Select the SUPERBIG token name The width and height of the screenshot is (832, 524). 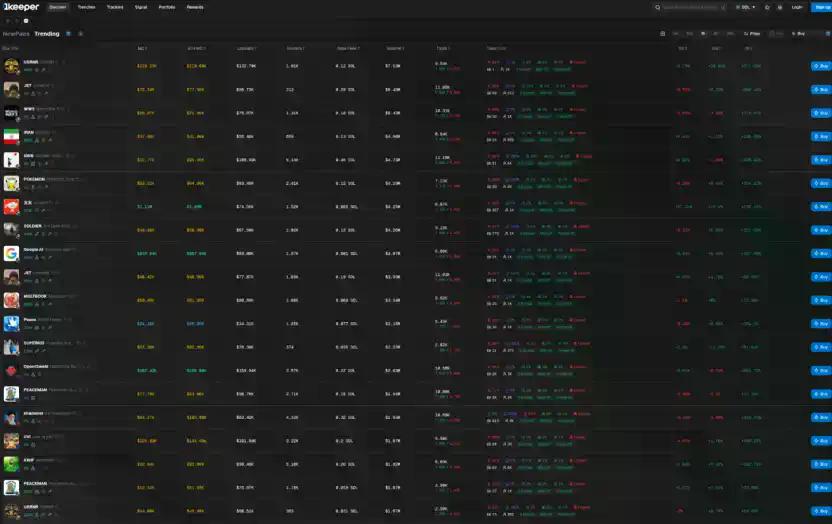coord(34,343)
